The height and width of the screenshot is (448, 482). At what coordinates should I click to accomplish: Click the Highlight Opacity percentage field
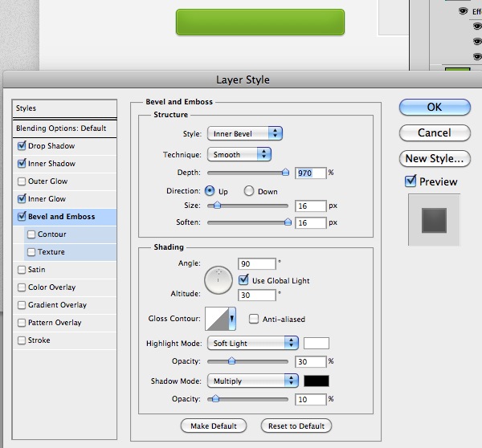tap(310, 361)
